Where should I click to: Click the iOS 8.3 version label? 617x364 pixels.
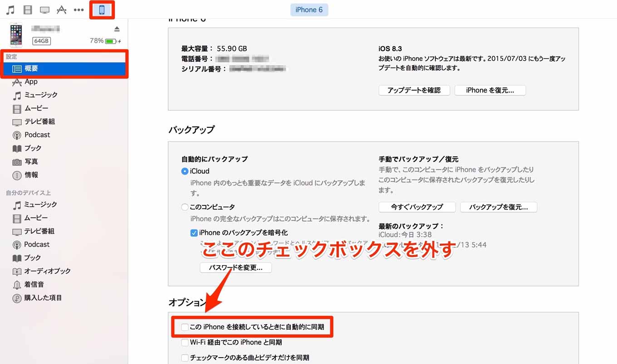pos(390,49)
